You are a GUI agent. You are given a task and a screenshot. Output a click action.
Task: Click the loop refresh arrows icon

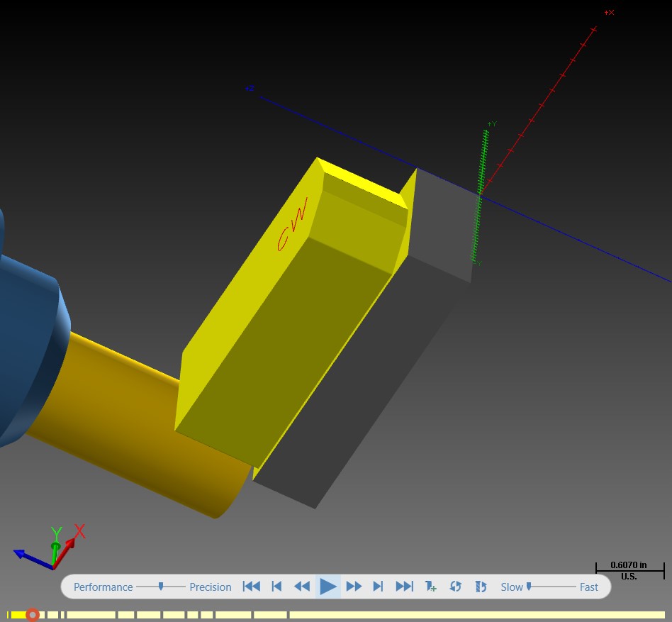pos(456,586)
